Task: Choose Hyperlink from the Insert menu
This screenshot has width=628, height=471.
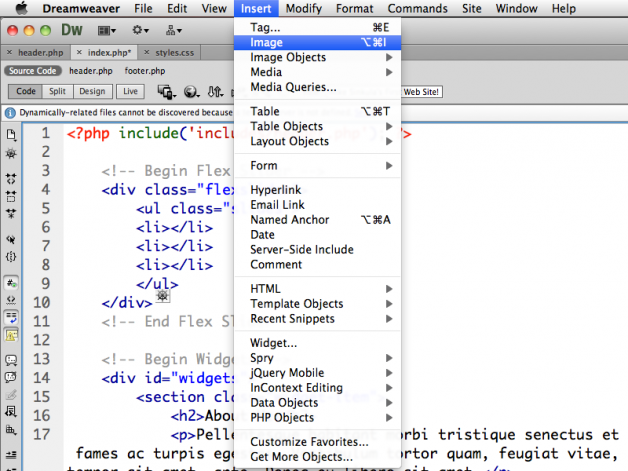Action: [317, 190]
